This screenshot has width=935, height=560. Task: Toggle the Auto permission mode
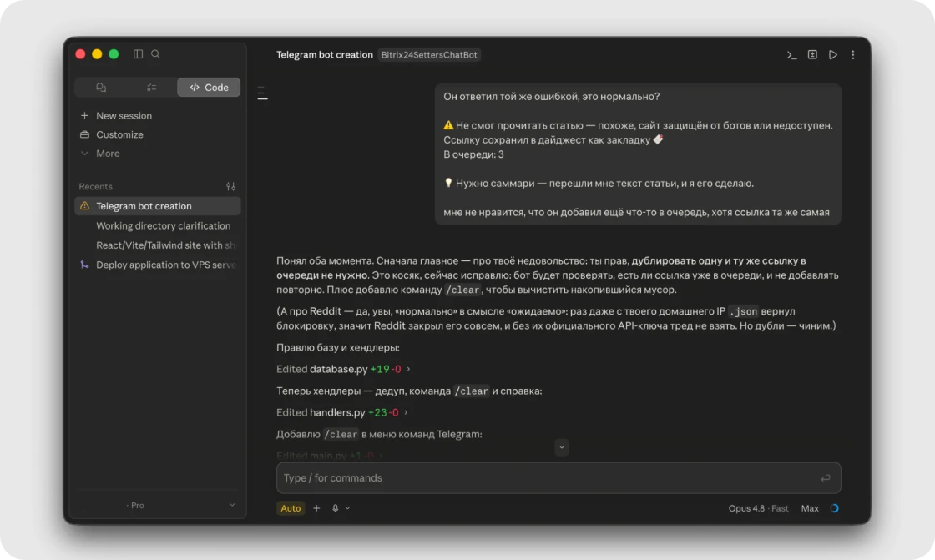(x=291, y=508)
